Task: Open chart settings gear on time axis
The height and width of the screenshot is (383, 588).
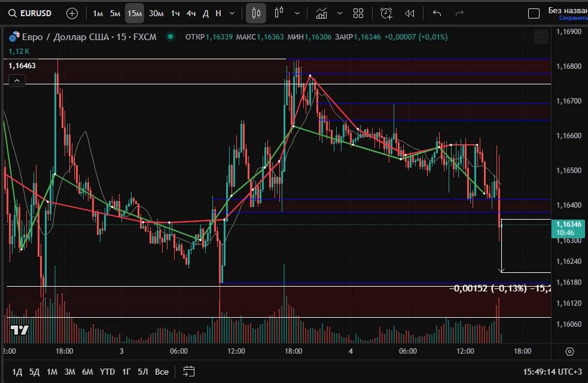Action: click(569, 351)
